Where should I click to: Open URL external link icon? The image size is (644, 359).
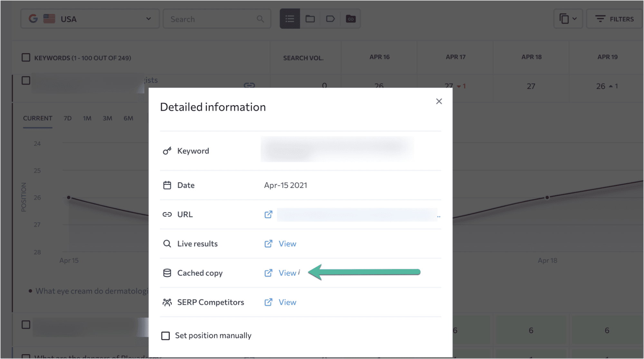pyautogui.click(x=268, y=214)
